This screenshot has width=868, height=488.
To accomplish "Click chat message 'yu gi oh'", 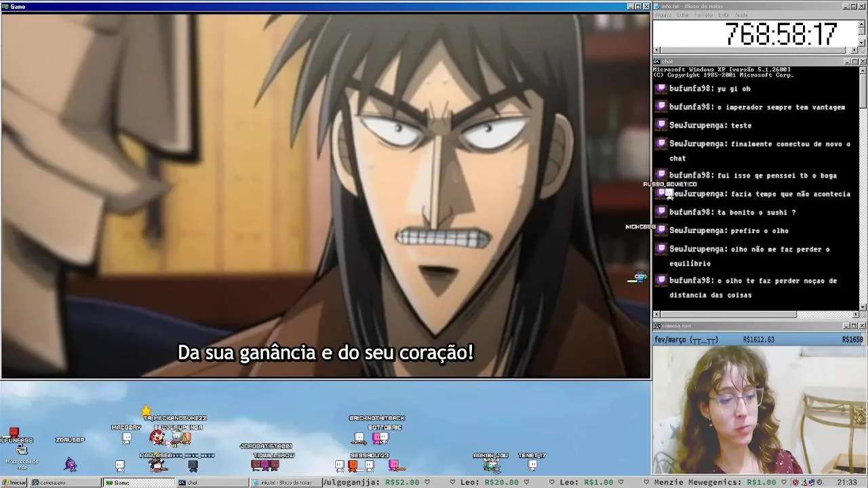I will [734, 89].
